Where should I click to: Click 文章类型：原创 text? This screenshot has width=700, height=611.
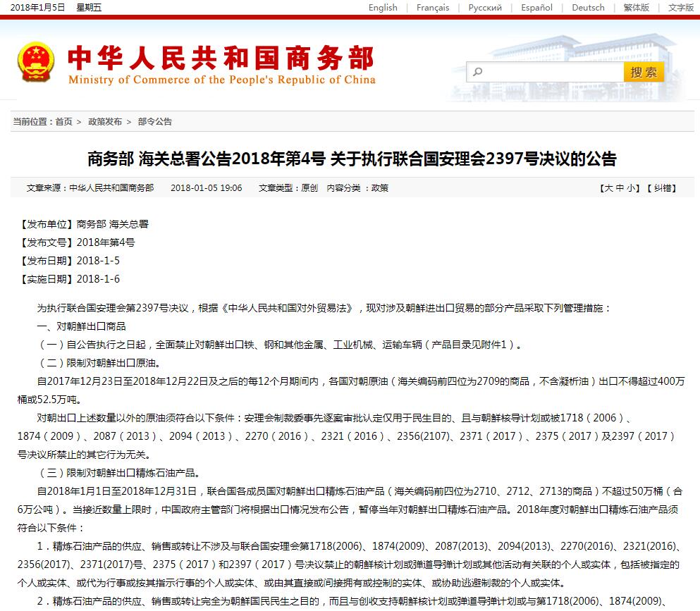point(288,188)
